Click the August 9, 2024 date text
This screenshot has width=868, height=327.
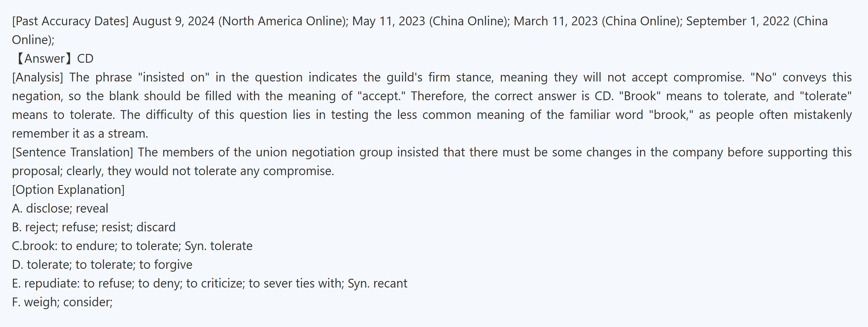pyautogui.click(x=173, y=21)
